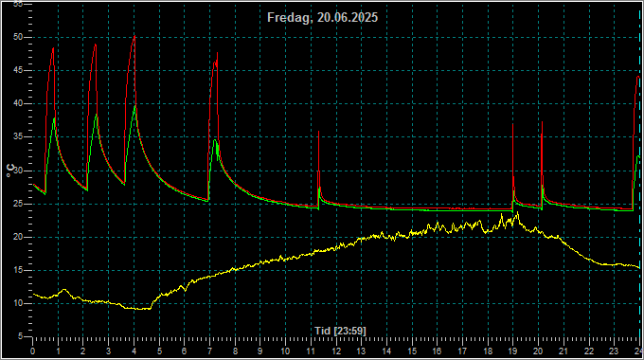This screenshot has height=360, width=644.
Task: Click hour 12 on the time axis
Action: 336,351
